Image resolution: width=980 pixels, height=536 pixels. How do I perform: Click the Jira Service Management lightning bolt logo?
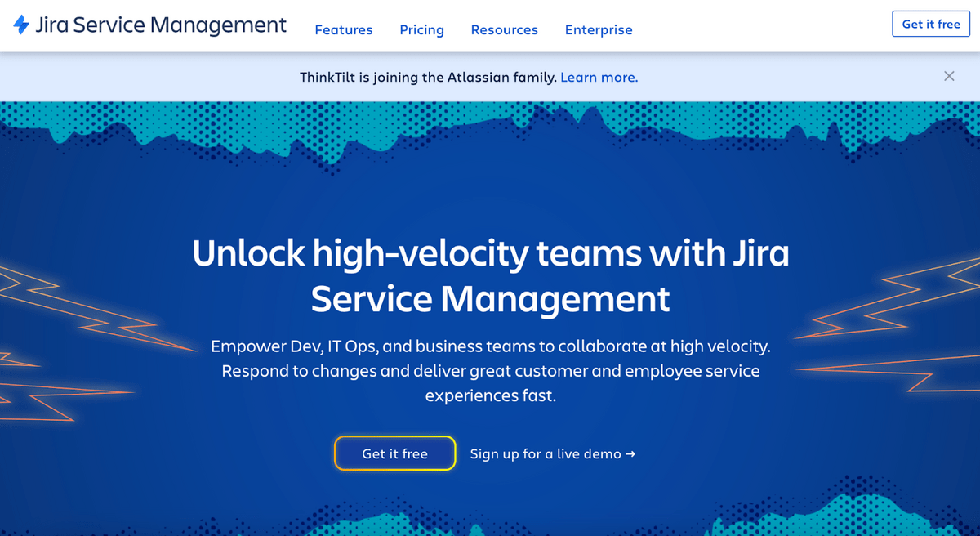[21, 25]
